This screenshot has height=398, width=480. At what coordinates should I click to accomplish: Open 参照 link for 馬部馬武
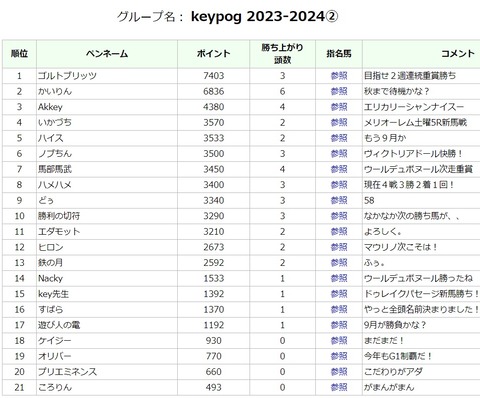click(x=339, y=169)
